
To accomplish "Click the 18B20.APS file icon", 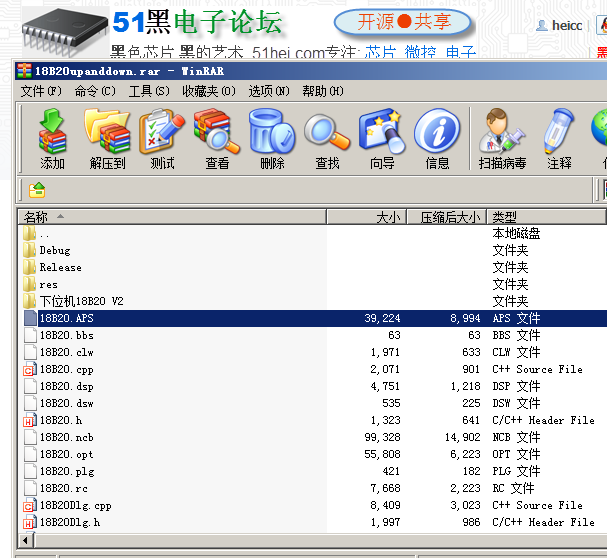I will pyautogui.click(x=30, y=318).
